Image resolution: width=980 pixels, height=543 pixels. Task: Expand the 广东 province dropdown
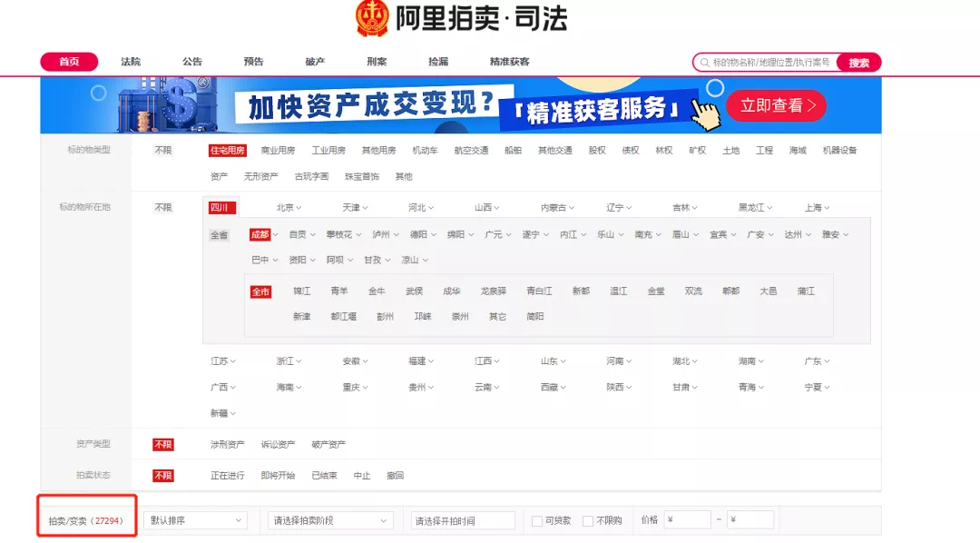click(817, 361)
